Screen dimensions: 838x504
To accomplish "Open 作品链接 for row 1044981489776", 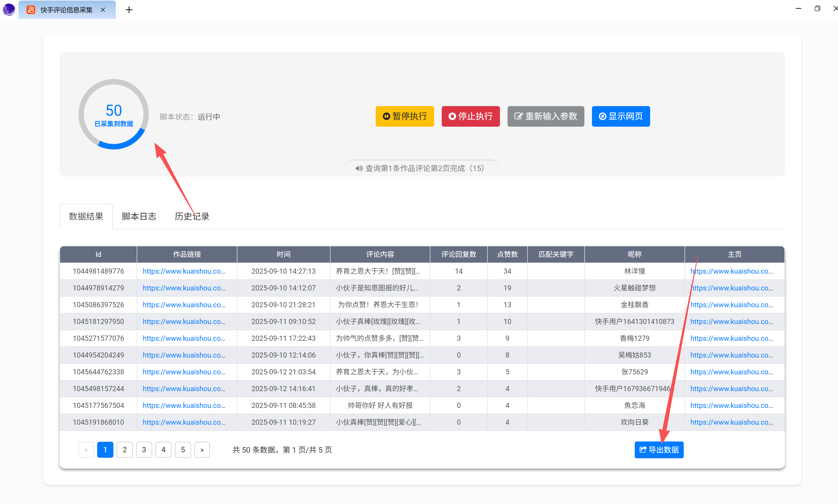I will (184, 271).
